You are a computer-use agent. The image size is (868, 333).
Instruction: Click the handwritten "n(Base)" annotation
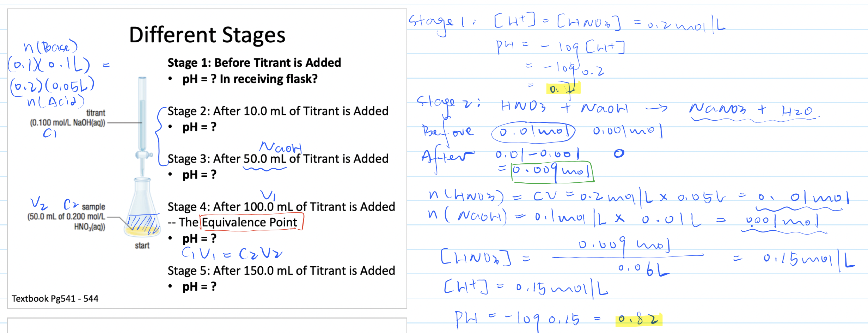coord(50,47)
